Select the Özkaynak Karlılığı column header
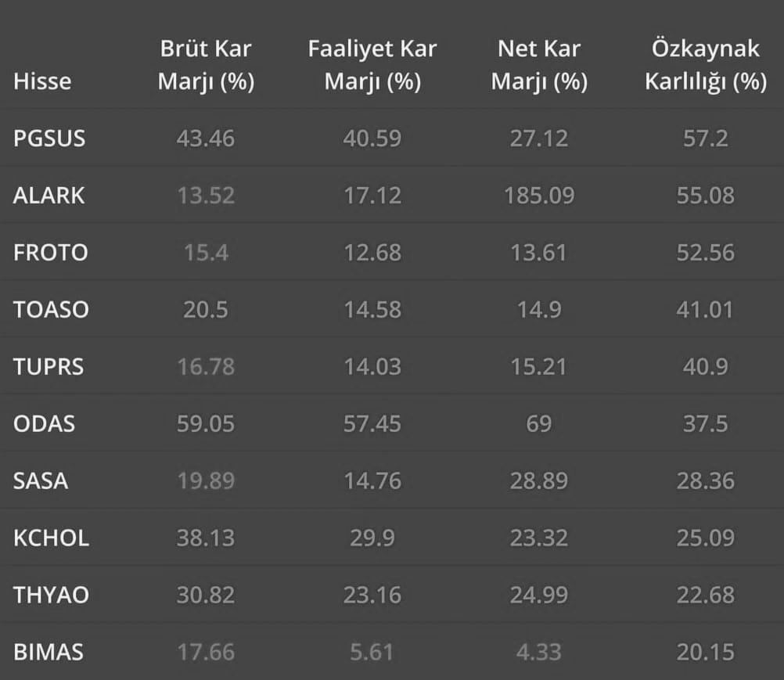The height and width of the screenshot is (680, 784). [706, 65]
